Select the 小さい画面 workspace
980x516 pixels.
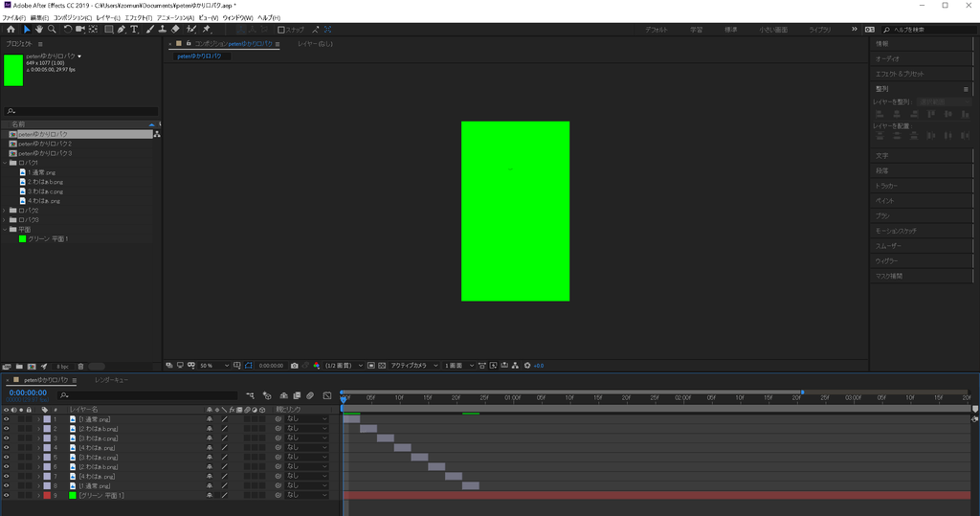coord(773,30)
